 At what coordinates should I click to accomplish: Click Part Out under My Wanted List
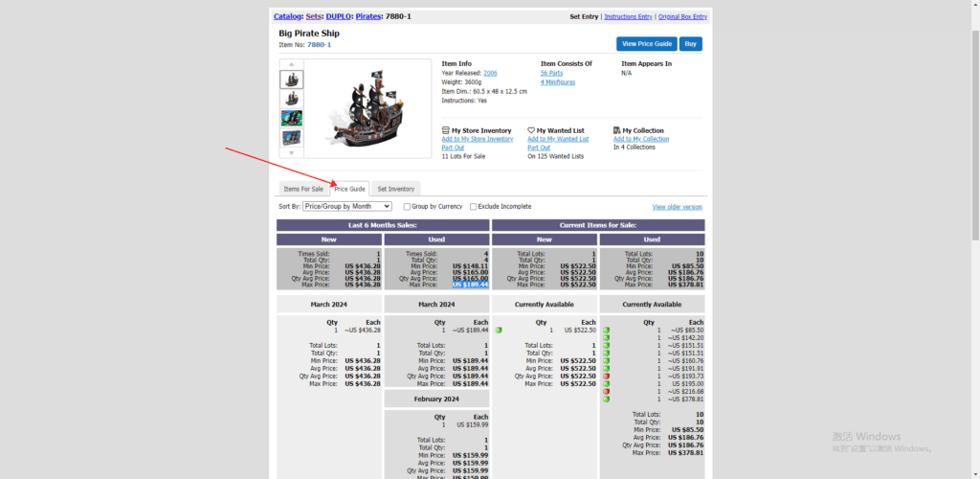pos(539,148)
